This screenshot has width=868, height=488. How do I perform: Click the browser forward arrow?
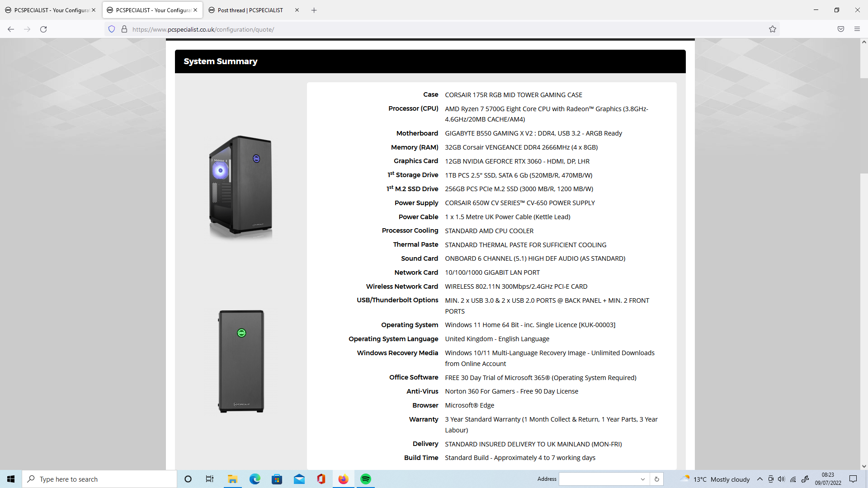pyautogui.click(x=27, y=29)
